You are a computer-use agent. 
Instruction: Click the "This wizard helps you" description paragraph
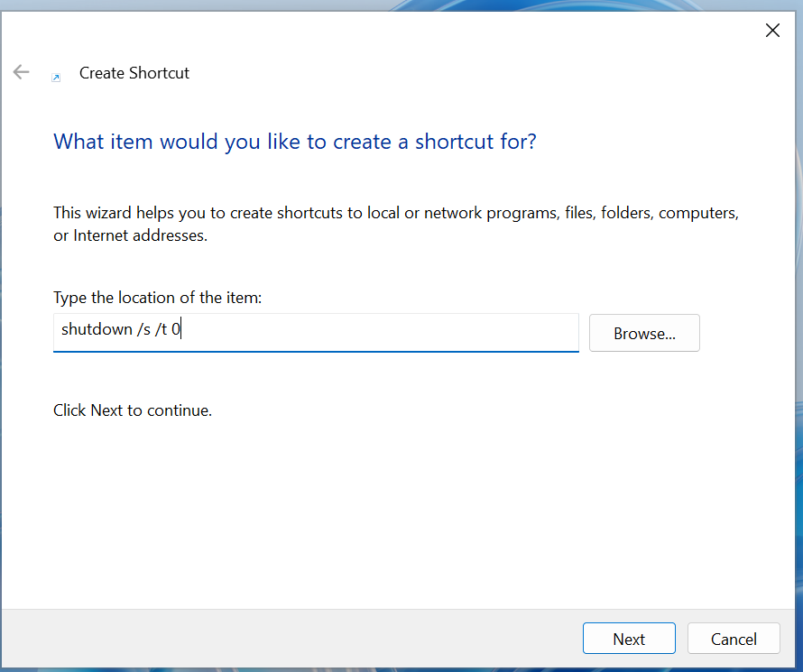point(396,224)
